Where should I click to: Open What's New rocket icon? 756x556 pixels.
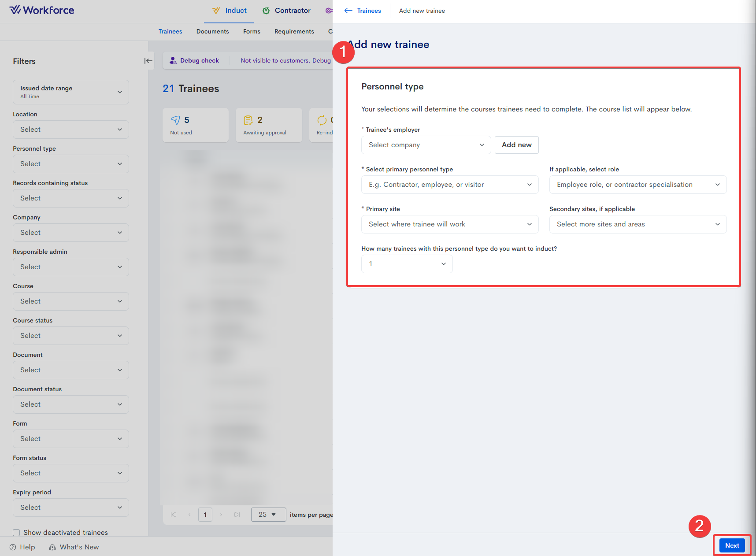click(52, 547)
